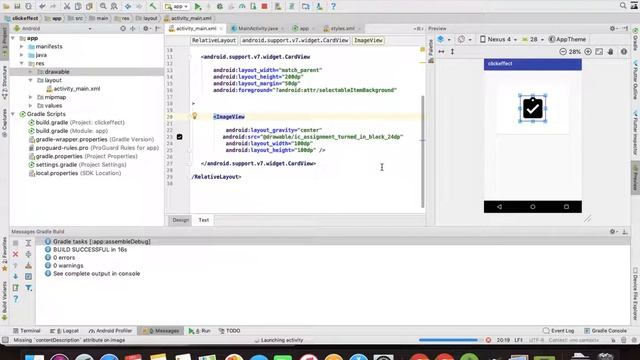Viewport: 640px width, 360px height.
Task: Zoom out the layout preview
Action: click(x=563, y=51)
